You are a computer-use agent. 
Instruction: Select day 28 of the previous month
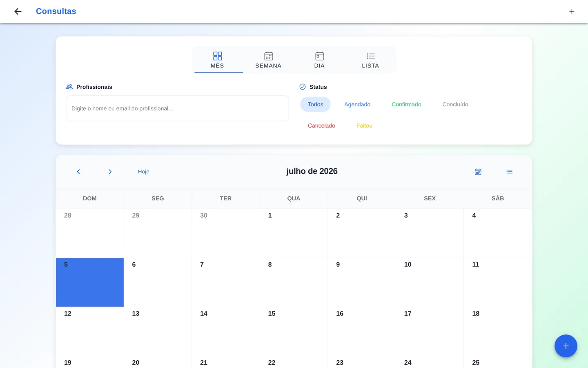tap(90, 233)
